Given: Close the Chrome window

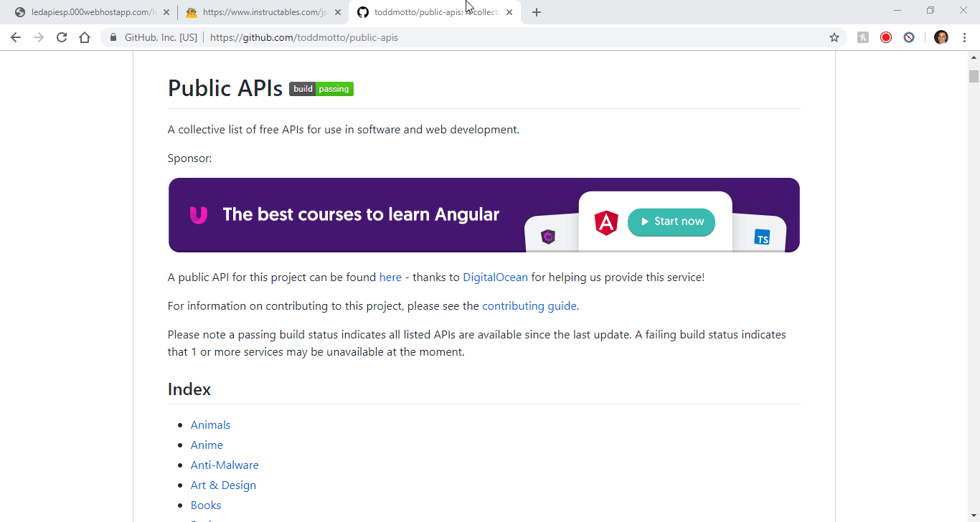Looking at the screenshot, I should pos(963,11).
